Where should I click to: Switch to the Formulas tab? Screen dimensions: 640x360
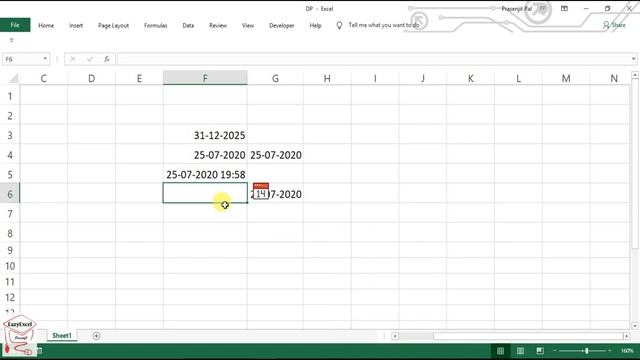click(x=156, y=25)
